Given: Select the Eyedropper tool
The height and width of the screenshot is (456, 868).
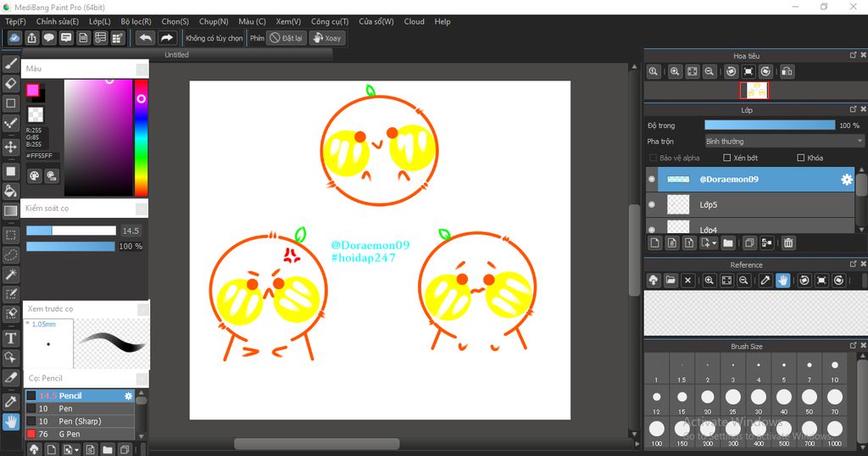Looking at the screenshot, I should (10, 403).
